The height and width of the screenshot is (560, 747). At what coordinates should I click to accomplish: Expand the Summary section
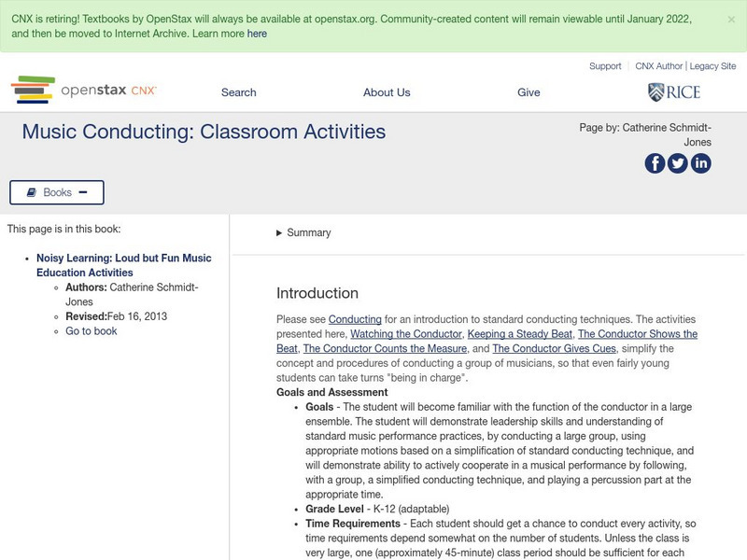[308, 232]
